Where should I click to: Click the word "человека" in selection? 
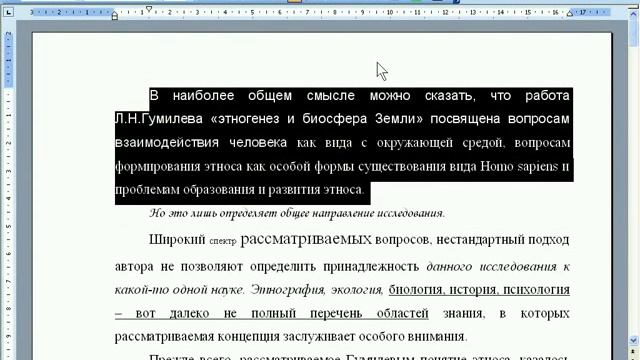coord(258,142)
